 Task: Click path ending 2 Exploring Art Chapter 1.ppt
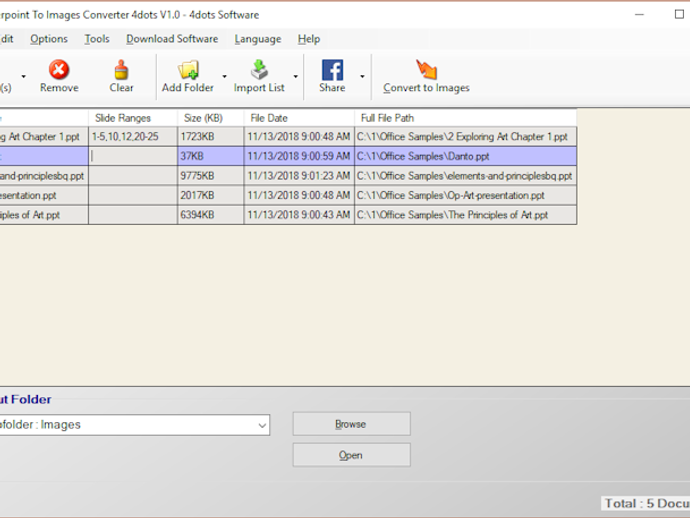click(x=466, y=137)
